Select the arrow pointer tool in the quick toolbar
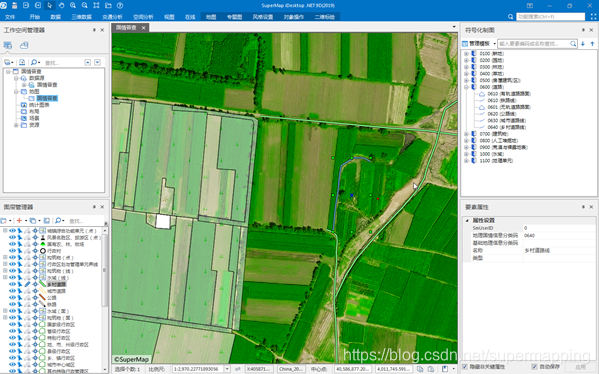The height and width of the screenshot is (374, 599). [x=49, y=5]
